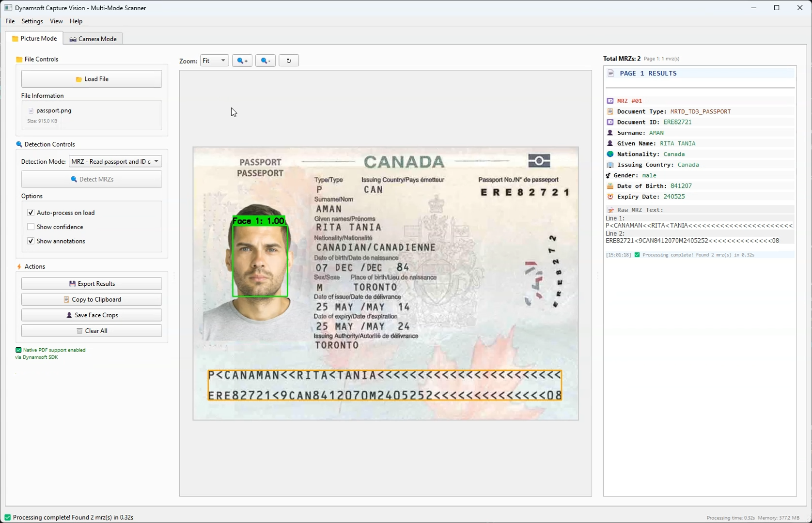This screenshot has width=812, height=523.
Task: Toggle the Auto-process on load checkbox
Action: (31, 212)
